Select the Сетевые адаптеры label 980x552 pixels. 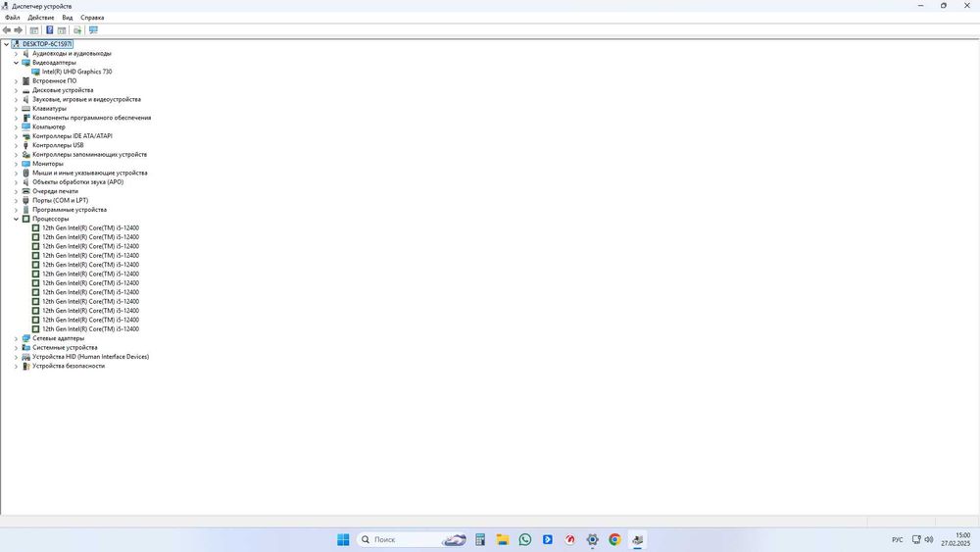[58, 338]
